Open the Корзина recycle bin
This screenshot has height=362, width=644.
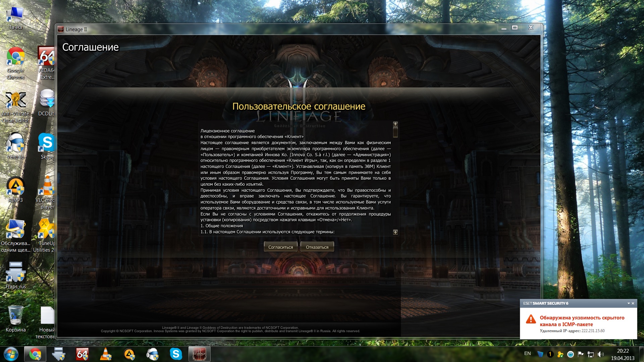coord(15,316)
